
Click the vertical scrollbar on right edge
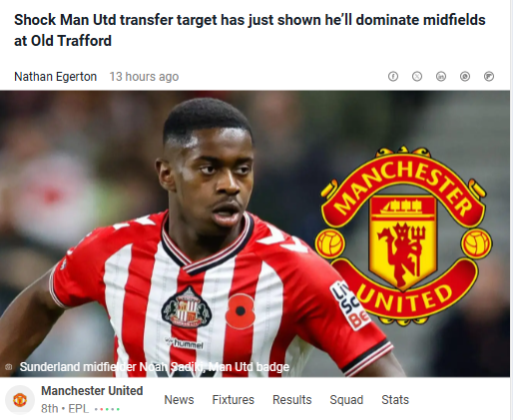(511, 210)
